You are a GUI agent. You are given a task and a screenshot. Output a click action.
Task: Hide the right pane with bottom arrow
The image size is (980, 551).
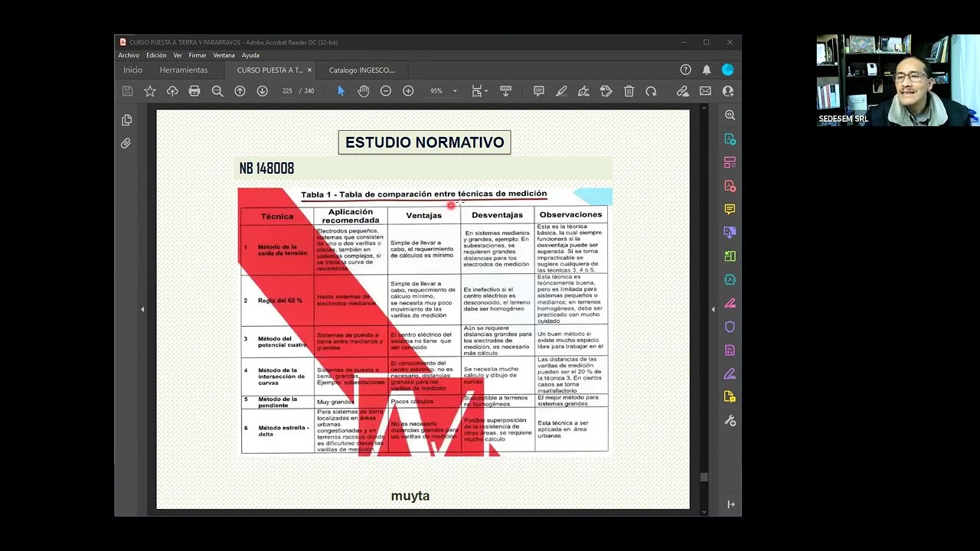pos(730,504)
